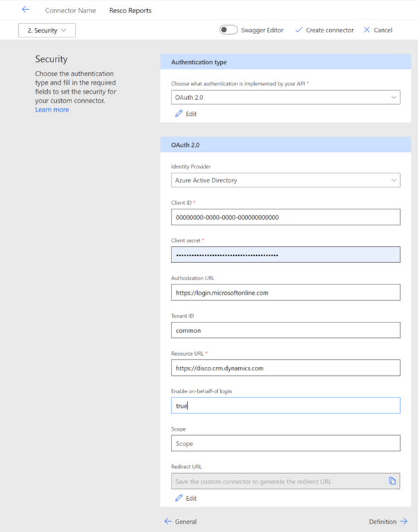Click the OAuth 2.0 section header
The width and height of the screenshot is (418, 532).
pyautogui.click(x=285, y=145)
